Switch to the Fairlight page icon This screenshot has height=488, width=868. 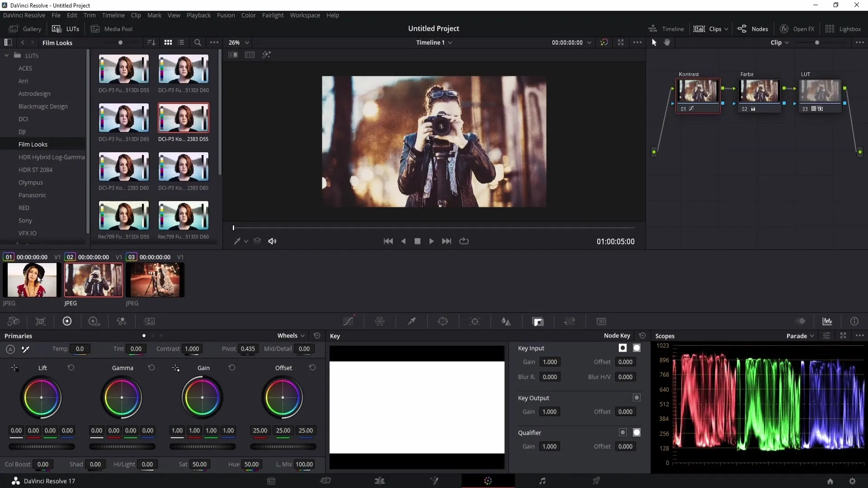pyautogui.click(x=542, y=481)
